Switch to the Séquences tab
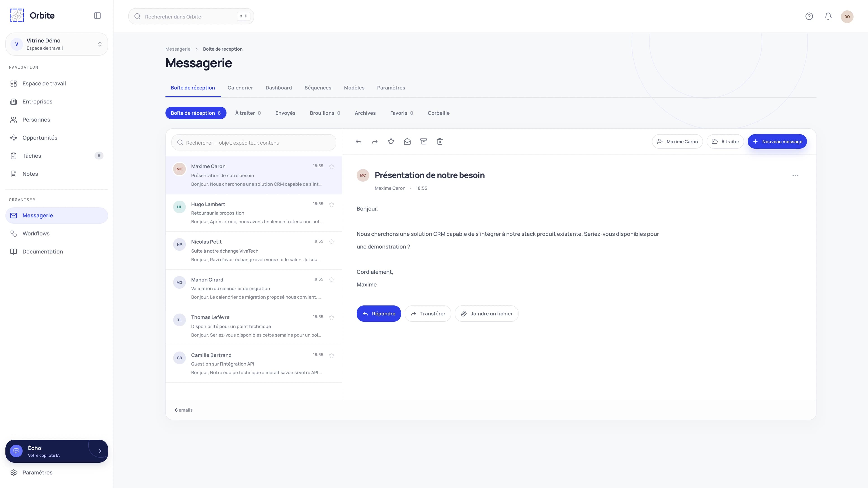Viewport: 868px width, 488px height. point(318,88)
